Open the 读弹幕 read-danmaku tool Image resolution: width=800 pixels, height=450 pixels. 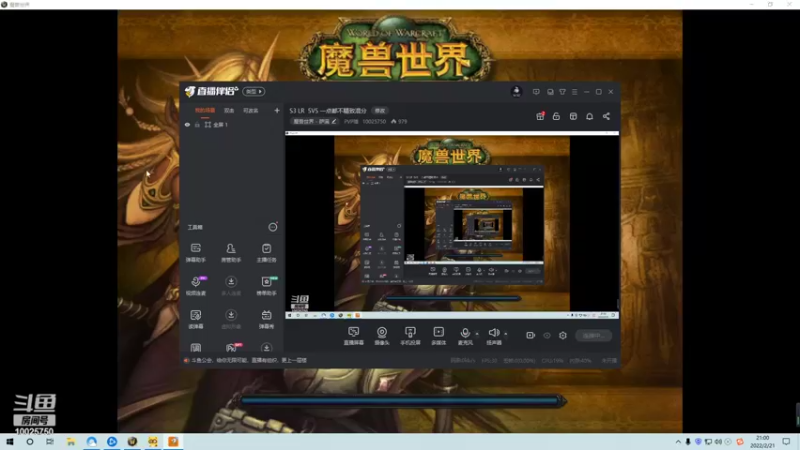195,319
